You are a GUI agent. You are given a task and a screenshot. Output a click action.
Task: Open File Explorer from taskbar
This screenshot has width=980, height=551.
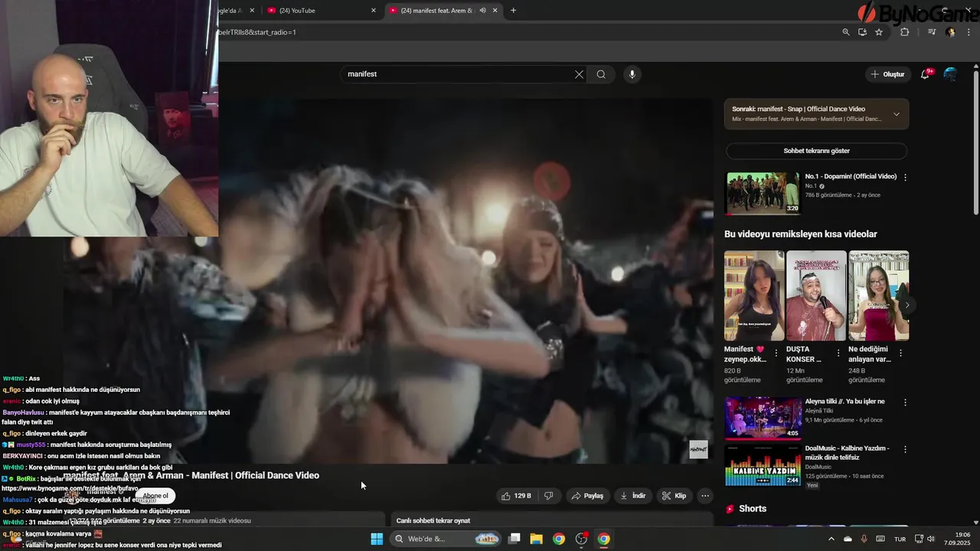coord(536,539)
